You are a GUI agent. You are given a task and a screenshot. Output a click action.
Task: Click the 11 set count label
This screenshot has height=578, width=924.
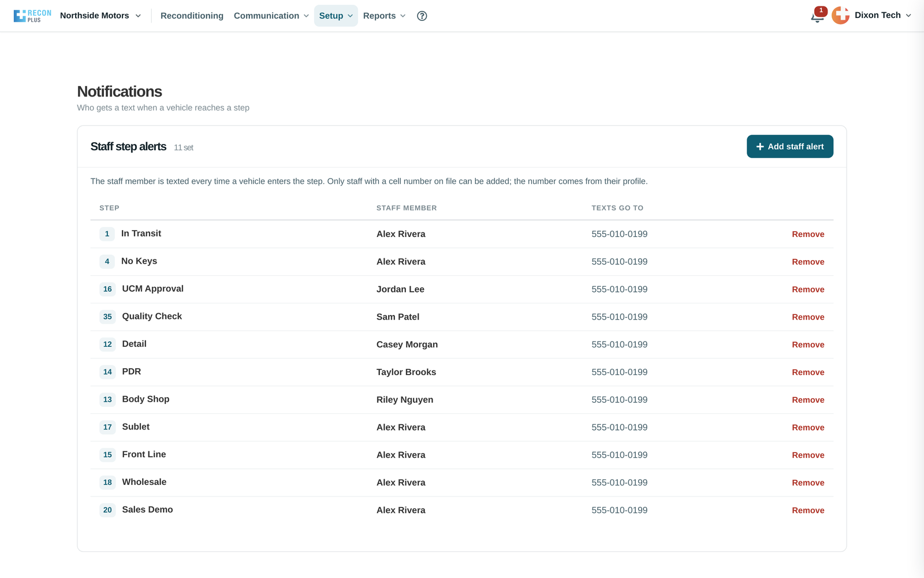coord(184,147)
